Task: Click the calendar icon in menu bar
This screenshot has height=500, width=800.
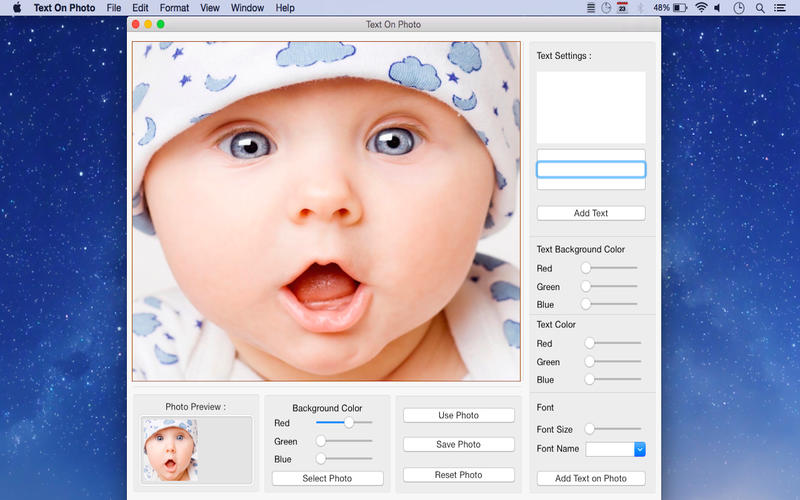Action: tap(622, 8)
